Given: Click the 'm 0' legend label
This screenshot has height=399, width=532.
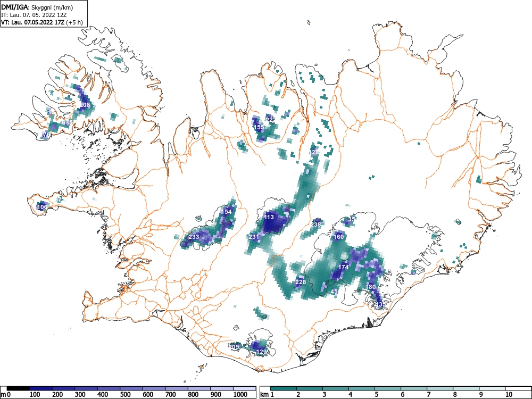Looking at the screenshot, I should coord(6,395).
